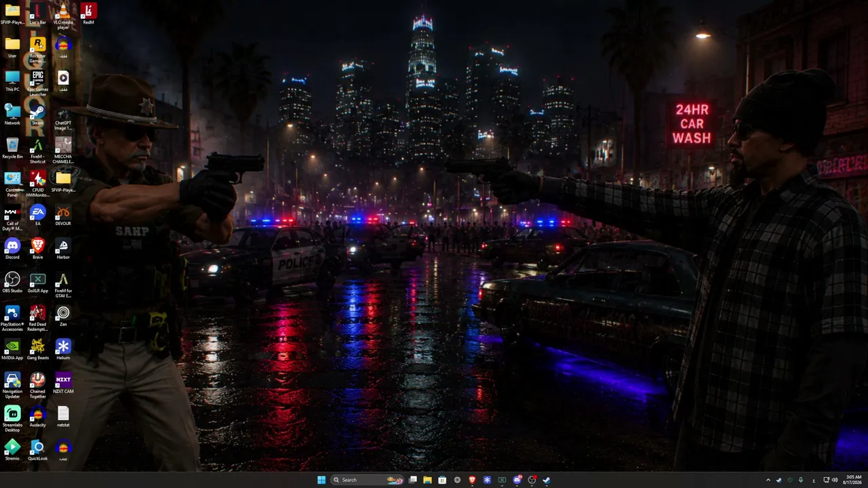868x488 pixels.
Task: Select the Call of Duty desktop shortcut
Action: tap(12, 218)
